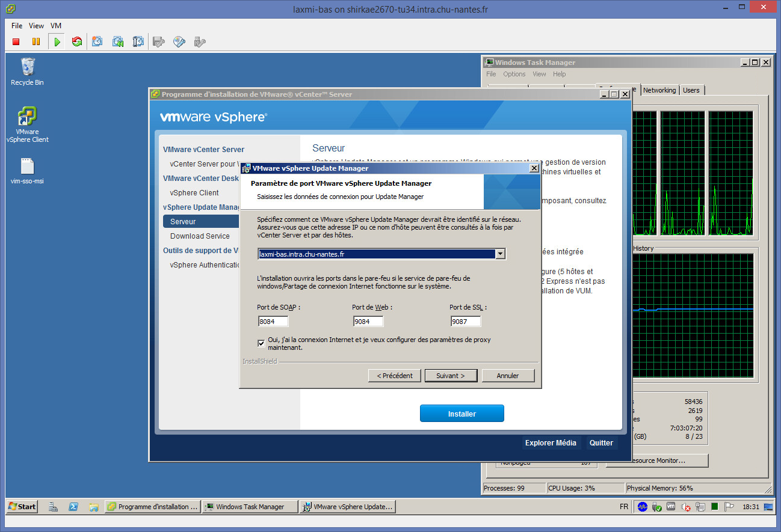Viewport: 781px width, 532px height.
Task: Open the Windows Start menu
Action: tap(22, 507)
